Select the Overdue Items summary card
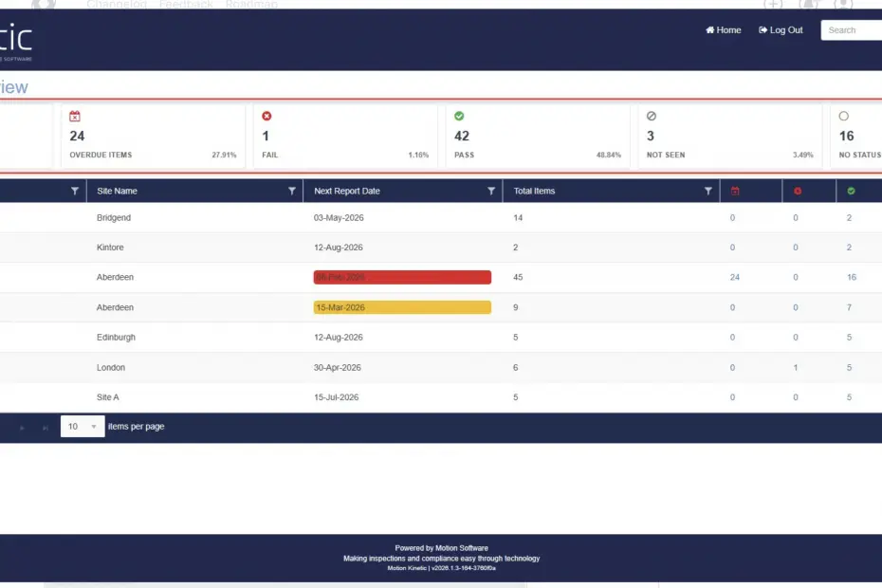The width and height of the screenshot is (882, 588). (x=153, y=137)
